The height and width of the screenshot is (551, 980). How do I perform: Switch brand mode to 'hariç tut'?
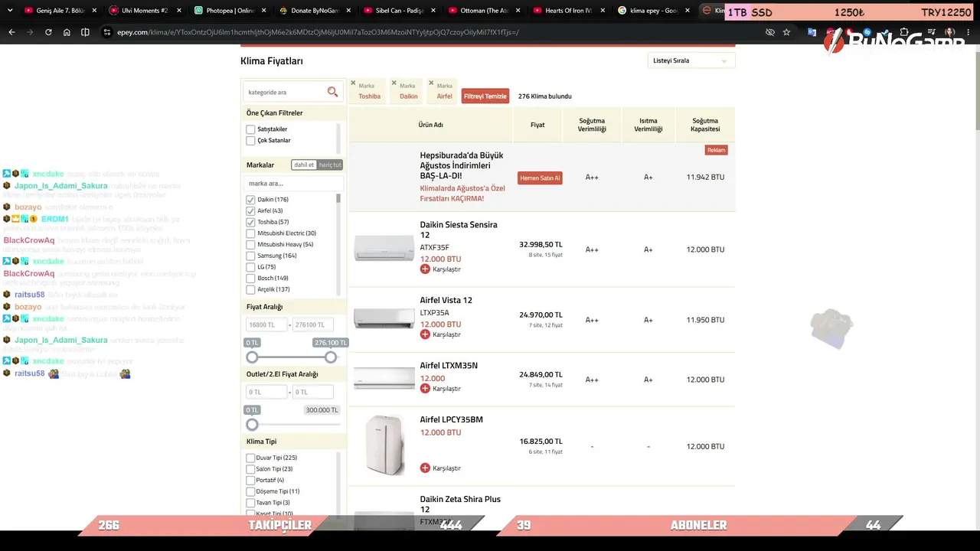330,165
